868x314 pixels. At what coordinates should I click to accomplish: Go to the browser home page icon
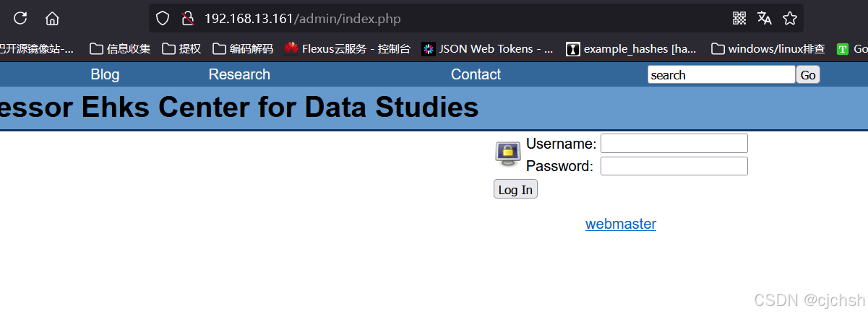point(52,18)
